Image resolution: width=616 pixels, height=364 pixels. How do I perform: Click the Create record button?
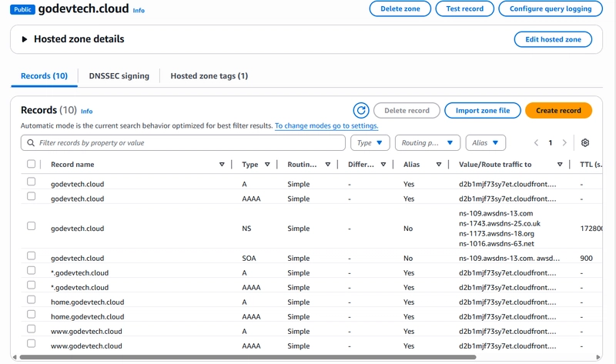coord(558,110)
